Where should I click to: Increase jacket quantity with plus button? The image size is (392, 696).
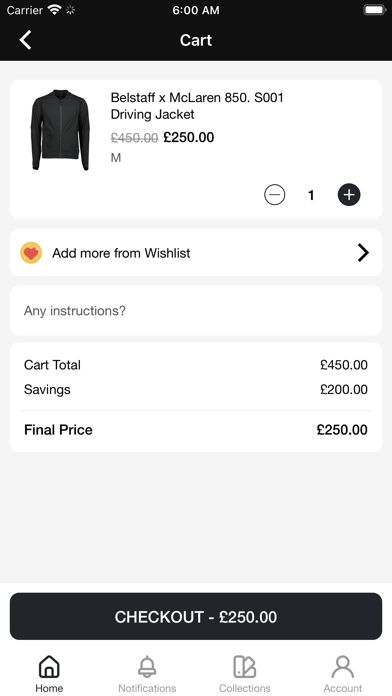pos(349,195)
